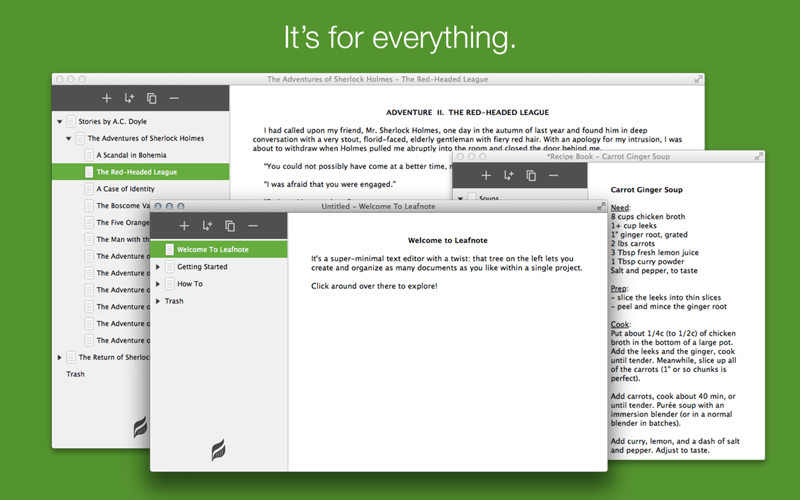Collapse Soups node in Recipe Book window

pyautogui.click(x=460, y=198)
